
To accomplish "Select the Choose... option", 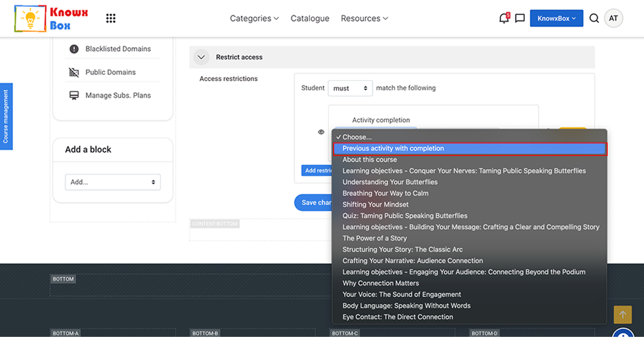I will tap(469, 137).
